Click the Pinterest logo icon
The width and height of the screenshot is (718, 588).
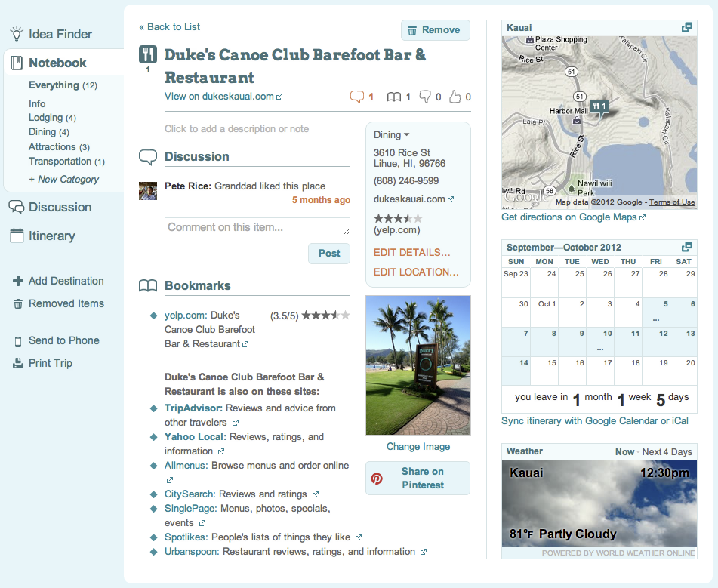[x=377, y=479]
